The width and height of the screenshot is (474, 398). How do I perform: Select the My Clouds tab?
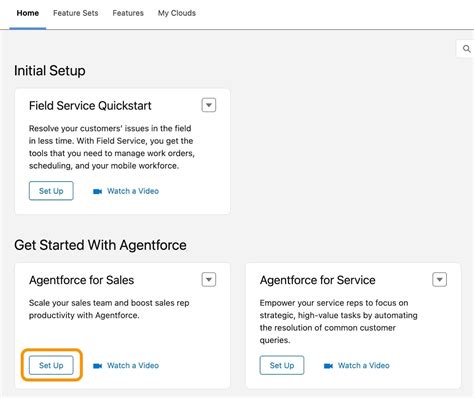(x=177, y=13)
